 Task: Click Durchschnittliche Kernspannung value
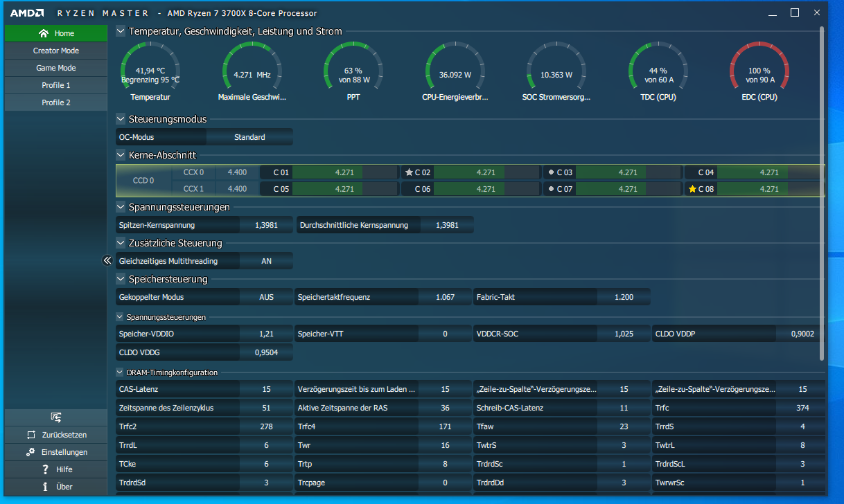[447, 225]
